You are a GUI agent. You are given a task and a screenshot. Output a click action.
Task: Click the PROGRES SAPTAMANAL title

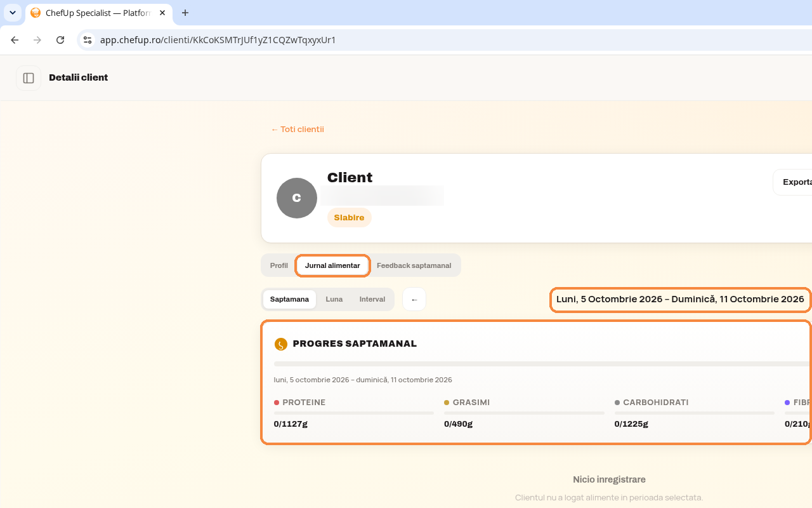(355, 344)
